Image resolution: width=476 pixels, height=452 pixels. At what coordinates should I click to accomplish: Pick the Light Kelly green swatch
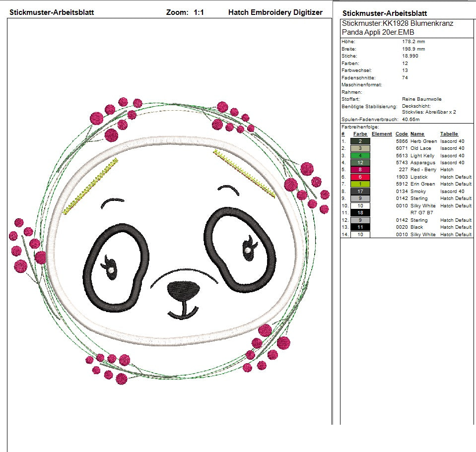pos(360,156)
